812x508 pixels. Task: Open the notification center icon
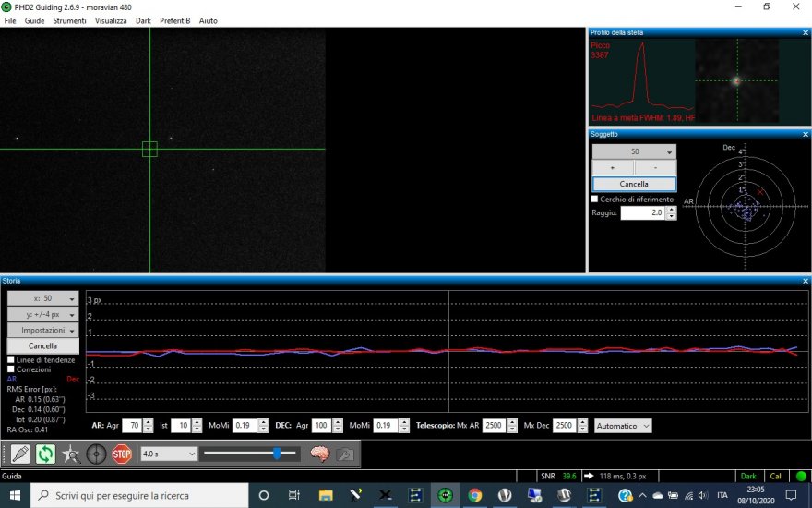point(791,495)
